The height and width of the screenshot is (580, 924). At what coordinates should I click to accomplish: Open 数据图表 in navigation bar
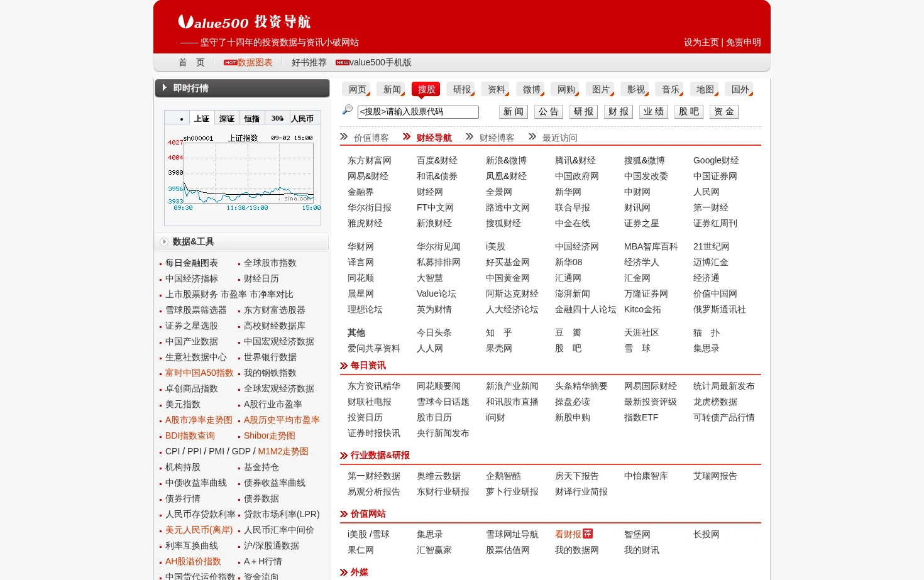255,62
